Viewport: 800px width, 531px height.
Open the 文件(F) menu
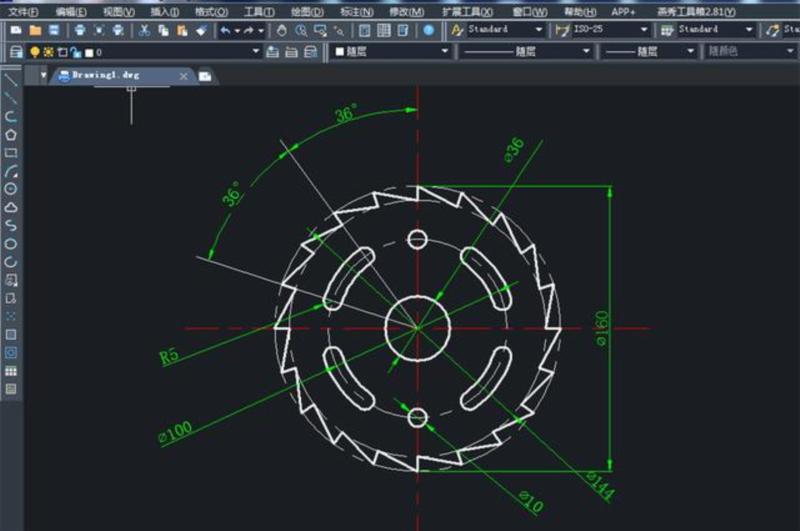click(x=23, y=11)
